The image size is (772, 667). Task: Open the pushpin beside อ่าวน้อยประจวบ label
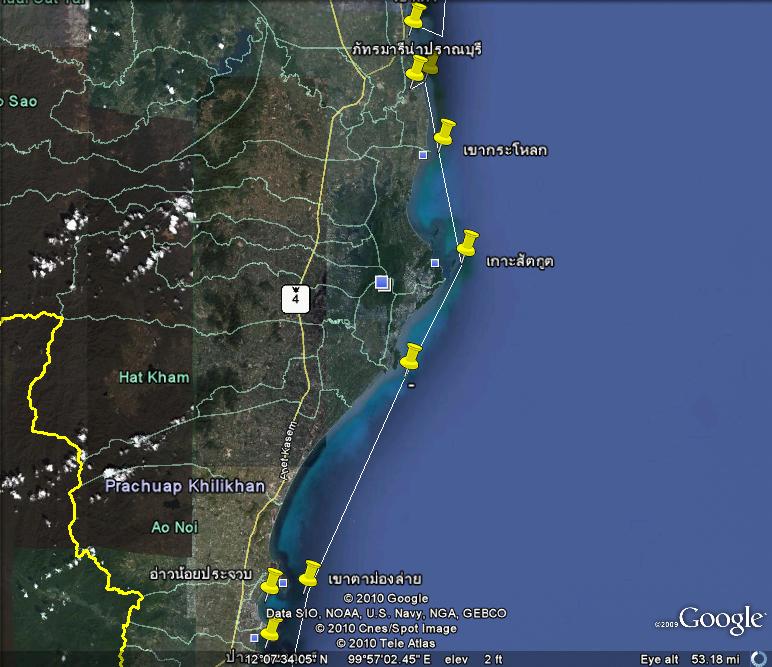pos(271,581)
